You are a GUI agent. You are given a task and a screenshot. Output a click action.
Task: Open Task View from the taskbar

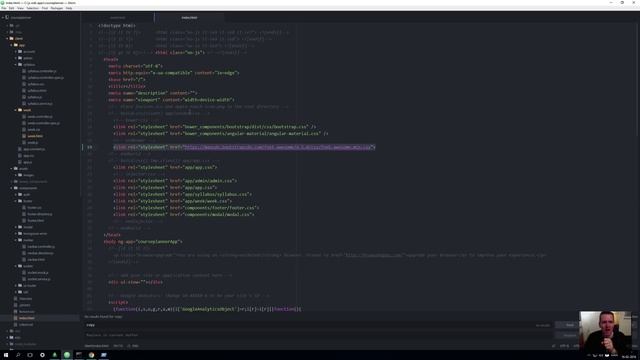(x=30, y=355)
